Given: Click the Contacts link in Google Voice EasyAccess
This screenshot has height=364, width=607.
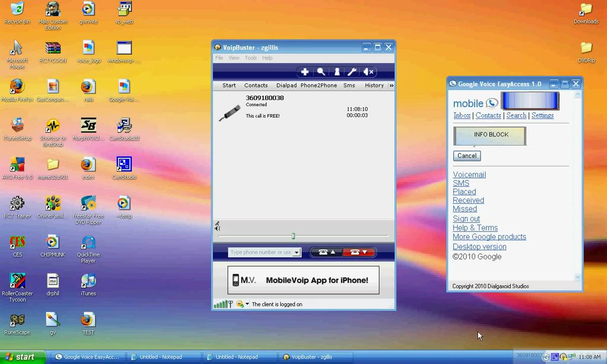Looking at the screenshot, I should (x=488, y=115).
